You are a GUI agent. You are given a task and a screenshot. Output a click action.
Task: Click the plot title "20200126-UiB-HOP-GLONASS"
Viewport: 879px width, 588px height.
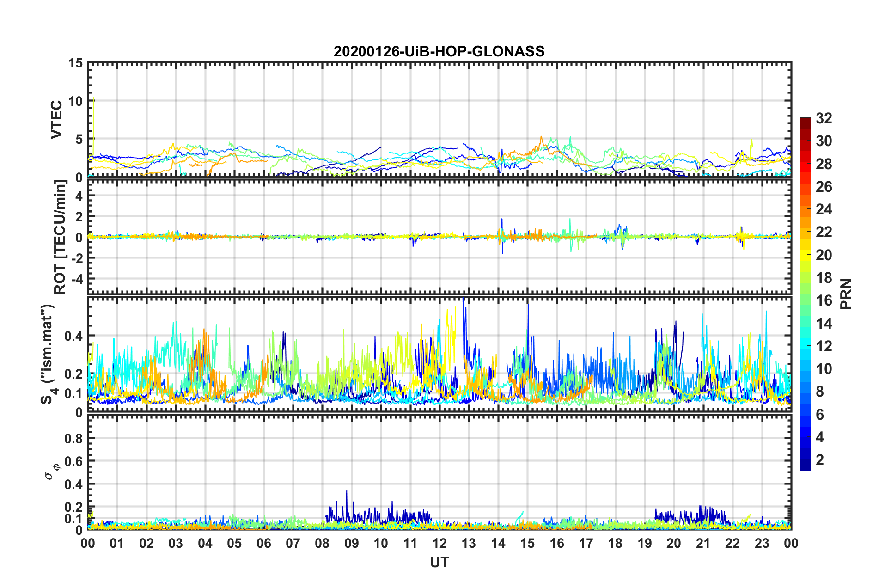point(439,51)
